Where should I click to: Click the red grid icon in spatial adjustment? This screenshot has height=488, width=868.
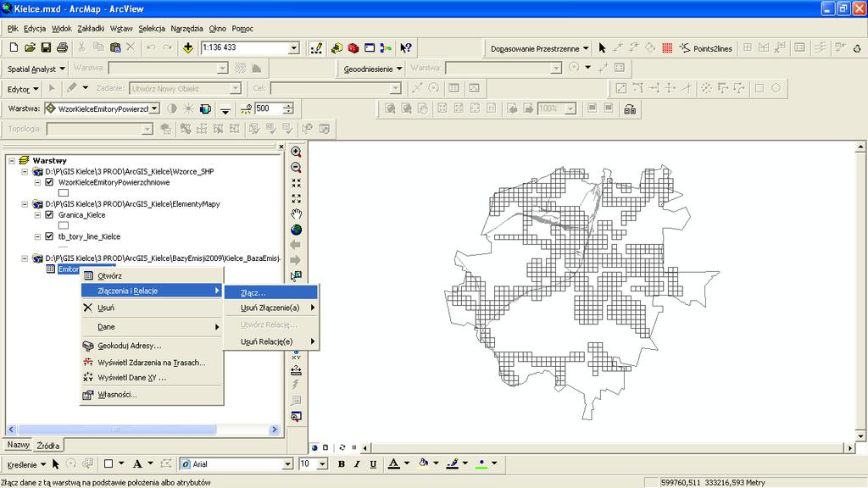[x=667, y=48]
